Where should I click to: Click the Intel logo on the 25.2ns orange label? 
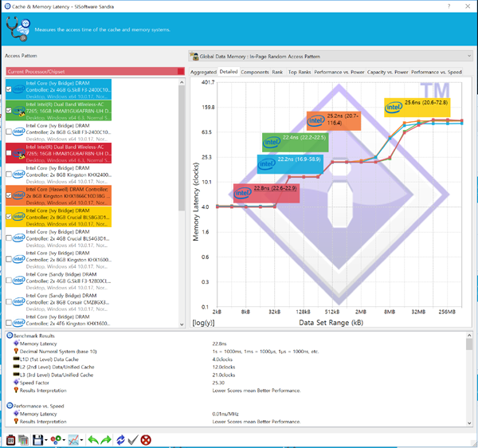coord(315,120)
